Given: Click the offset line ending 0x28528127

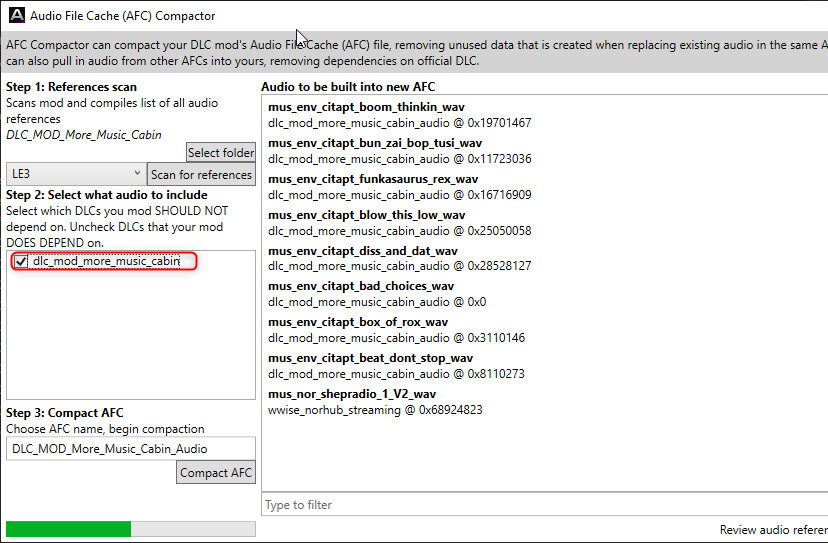Looking at the screenshot, I should pos(399,266).
